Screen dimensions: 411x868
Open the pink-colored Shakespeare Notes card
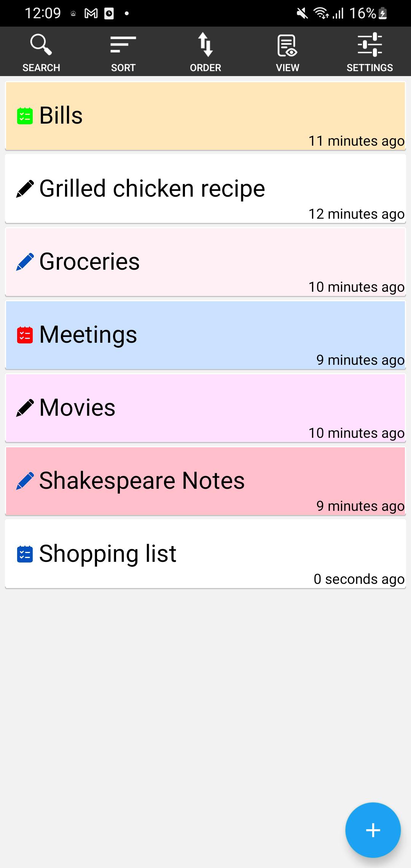(205, 481)
